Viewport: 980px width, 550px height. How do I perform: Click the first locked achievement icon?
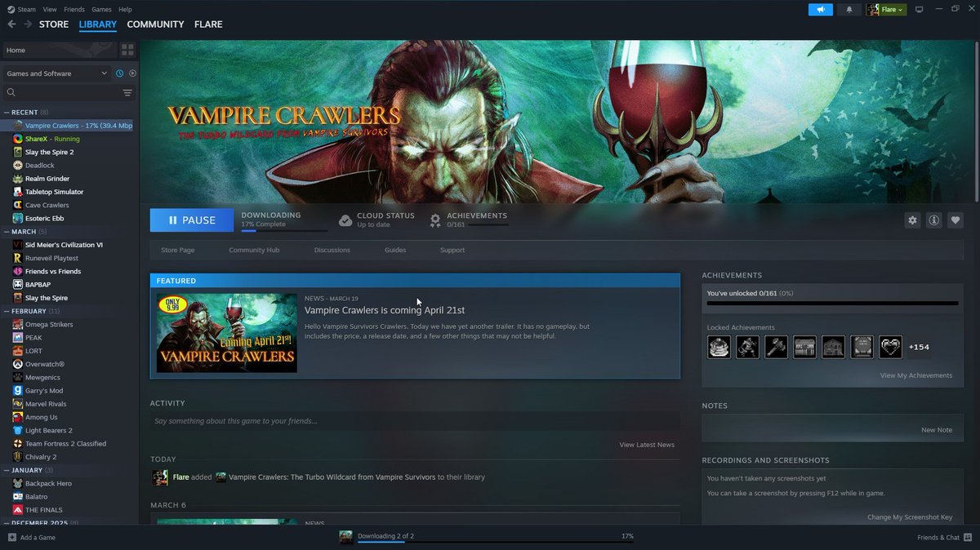(x=719, y=347)
